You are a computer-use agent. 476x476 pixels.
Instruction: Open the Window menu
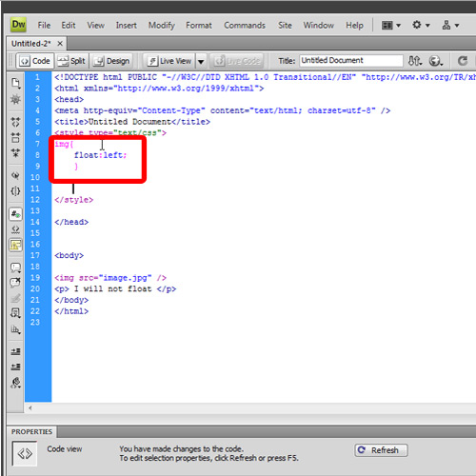tap(318, 25)
